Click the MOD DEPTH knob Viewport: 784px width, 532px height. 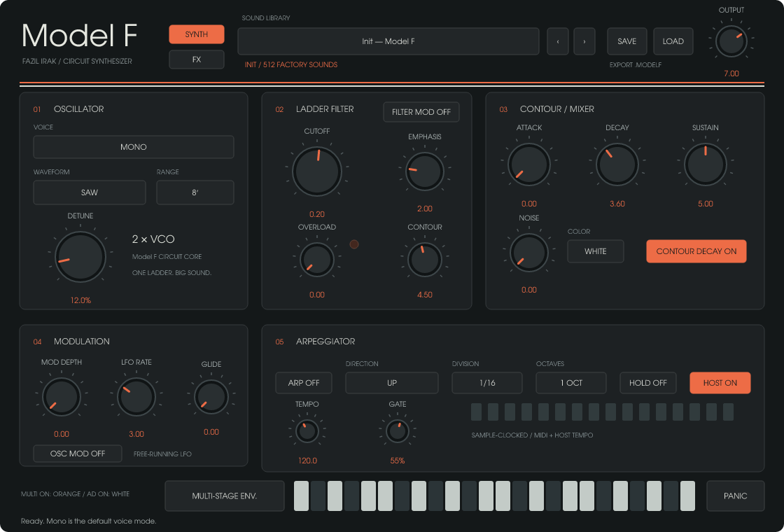click(x=62, y=396)
